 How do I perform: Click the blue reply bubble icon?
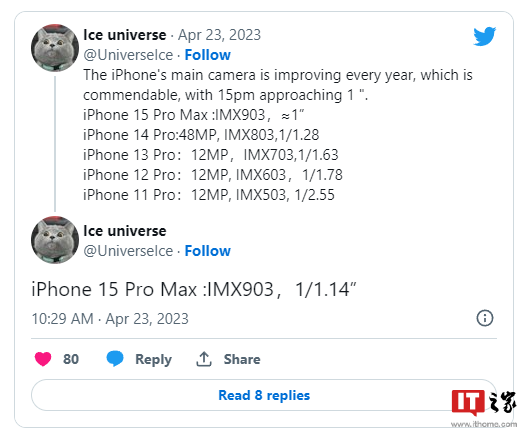click(x=115, y=359)
